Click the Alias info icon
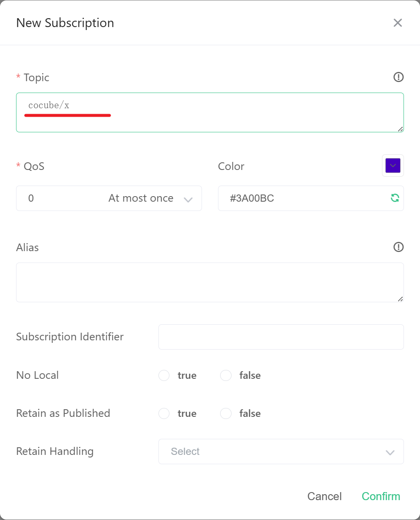Viewport: 420px width, 520px height. click(398, 247)
